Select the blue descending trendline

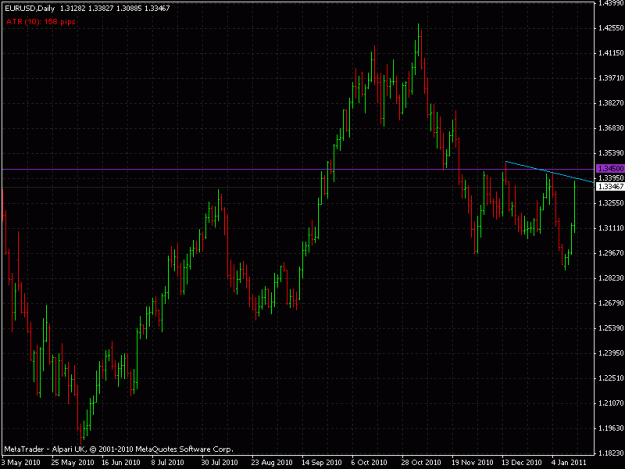(550, 172)
